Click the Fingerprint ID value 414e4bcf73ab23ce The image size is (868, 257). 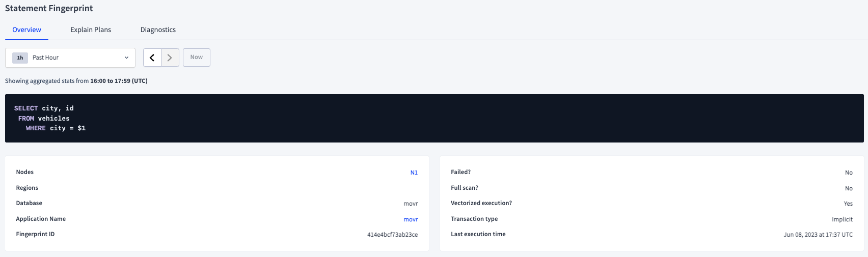392,235
